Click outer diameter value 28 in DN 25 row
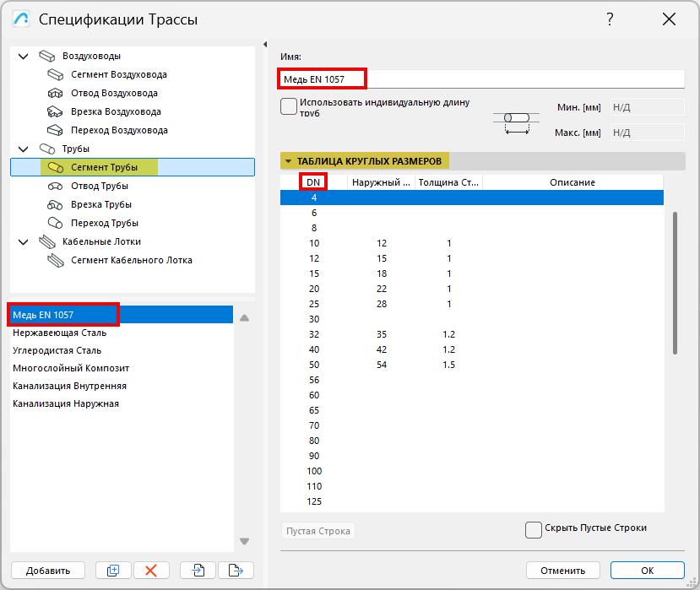700x590 pixels. [382, 304]
